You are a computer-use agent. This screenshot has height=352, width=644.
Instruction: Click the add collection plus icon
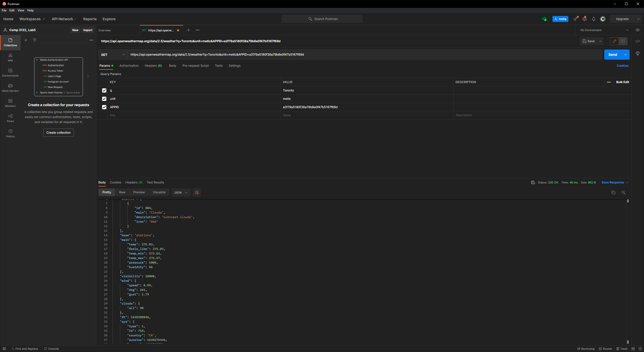(x=26, y=40)
